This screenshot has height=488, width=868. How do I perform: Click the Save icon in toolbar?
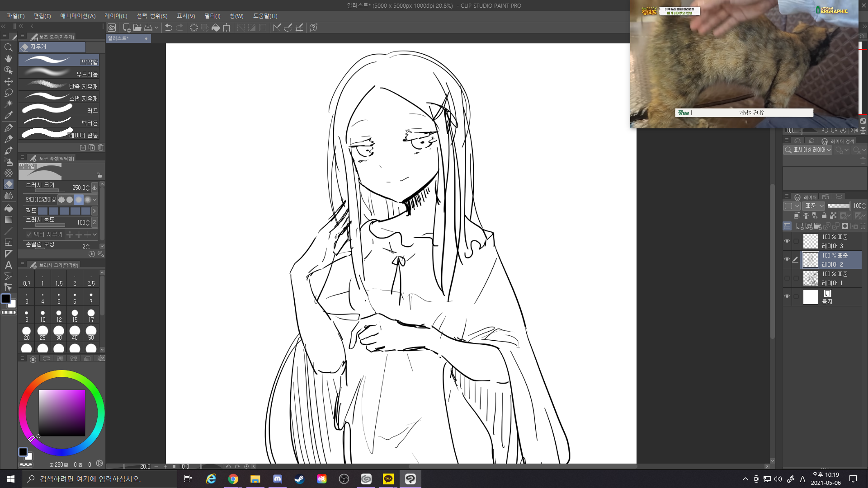(x=148, y=28)
